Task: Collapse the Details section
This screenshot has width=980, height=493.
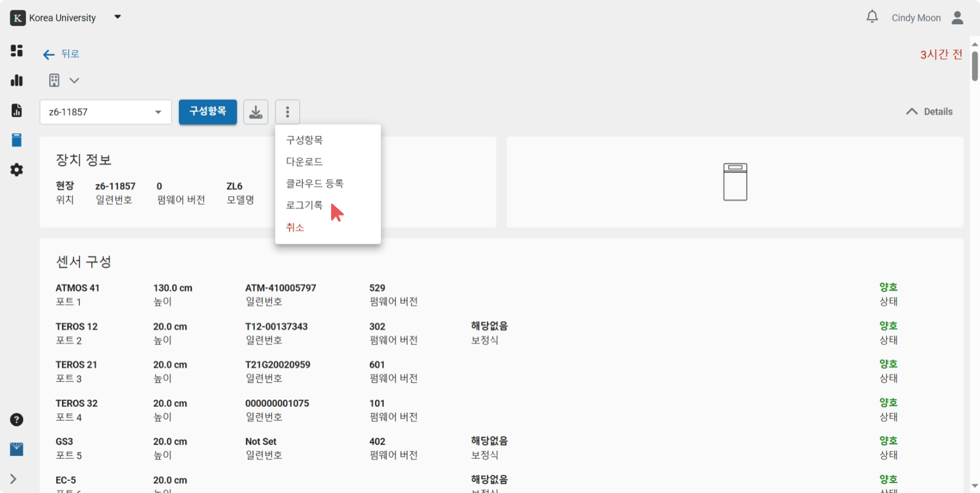Action: click(929, 112)
